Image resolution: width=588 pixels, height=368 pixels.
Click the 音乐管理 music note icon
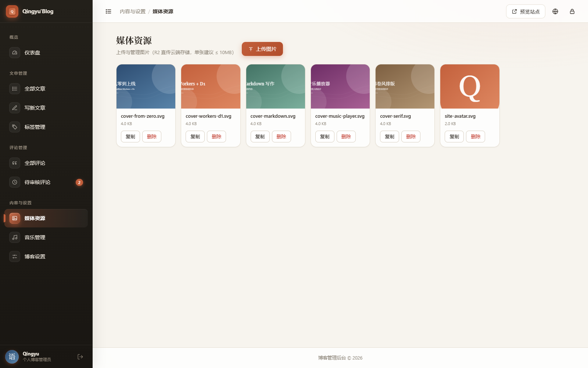click(15, 237)
